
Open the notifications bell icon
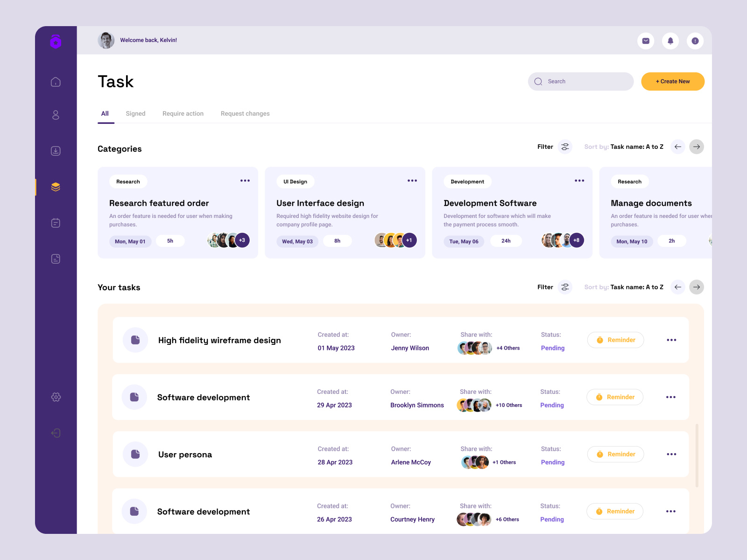670,41
